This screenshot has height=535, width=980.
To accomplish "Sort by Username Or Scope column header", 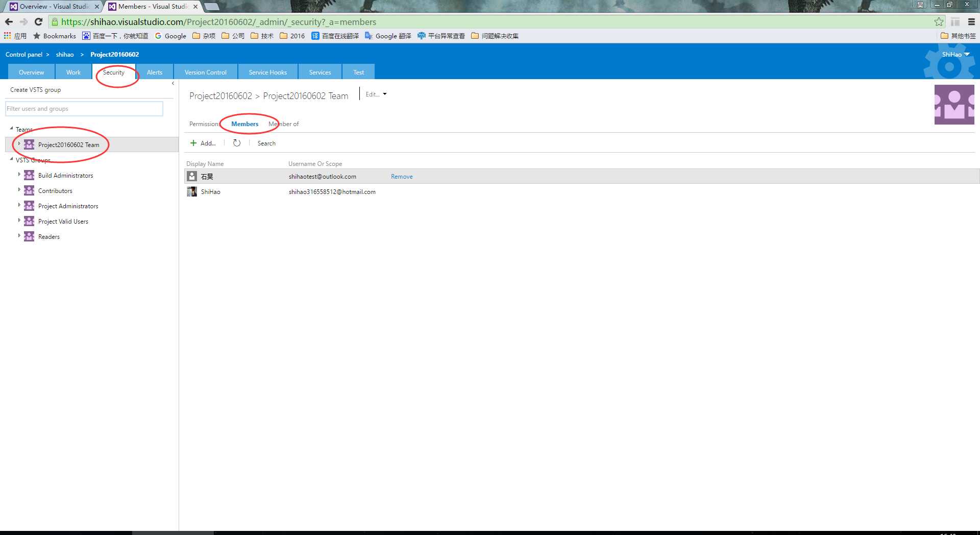I will [x=315, y=163].
